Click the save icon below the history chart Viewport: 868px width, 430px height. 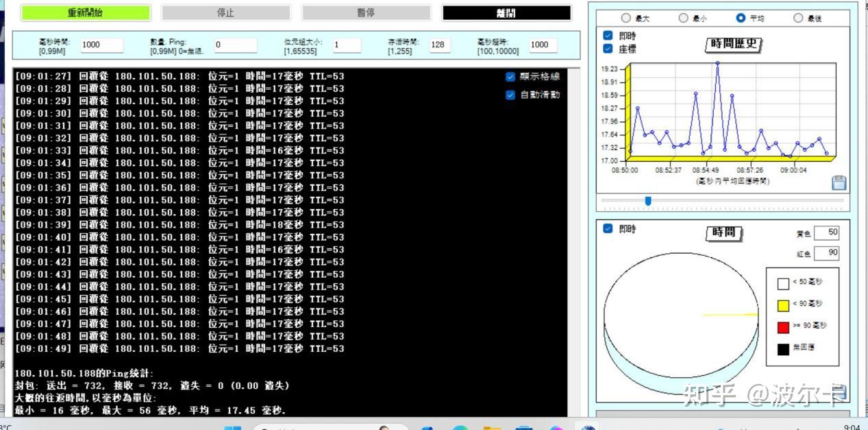(838, 182)
